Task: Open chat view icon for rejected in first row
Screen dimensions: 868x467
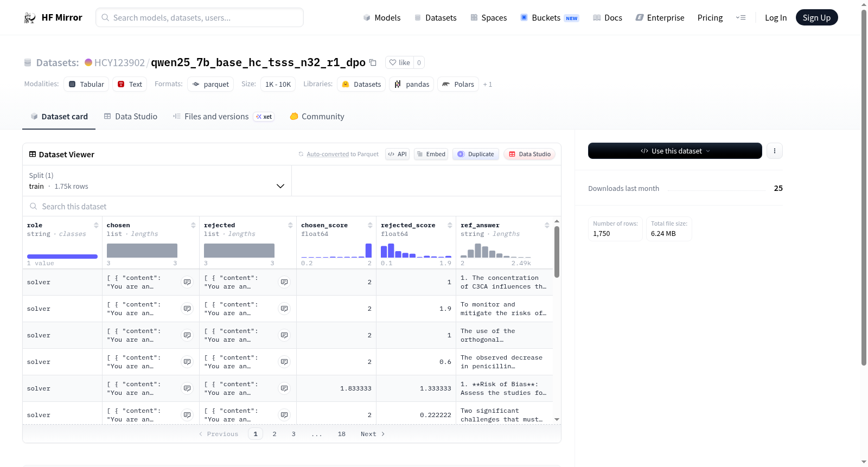Action: pos(284,282)
